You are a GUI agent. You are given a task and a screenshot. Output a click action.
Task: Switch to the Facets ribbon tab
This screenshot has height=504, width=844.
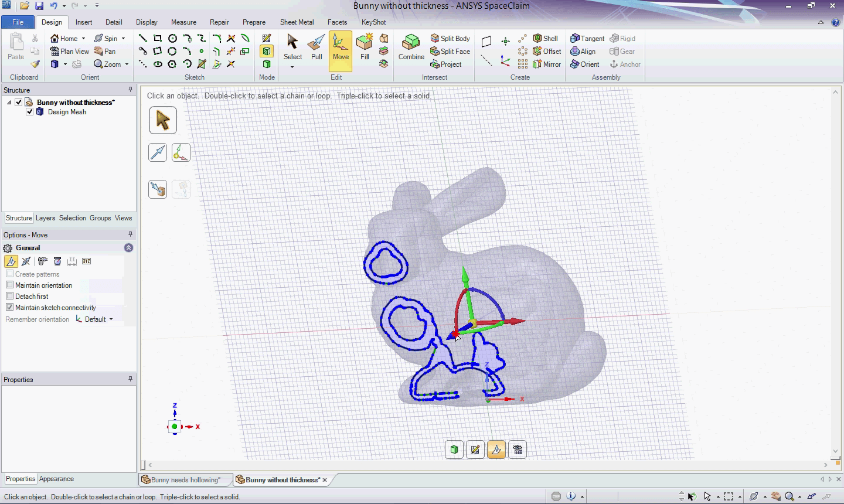(x=337, y=22)
